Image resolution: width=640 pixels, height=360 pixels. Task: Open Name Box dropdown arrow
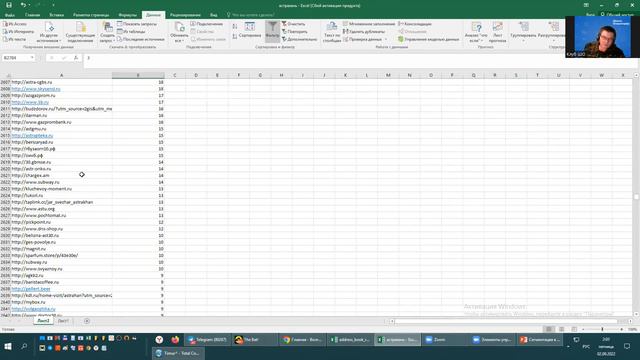point(32,58)
